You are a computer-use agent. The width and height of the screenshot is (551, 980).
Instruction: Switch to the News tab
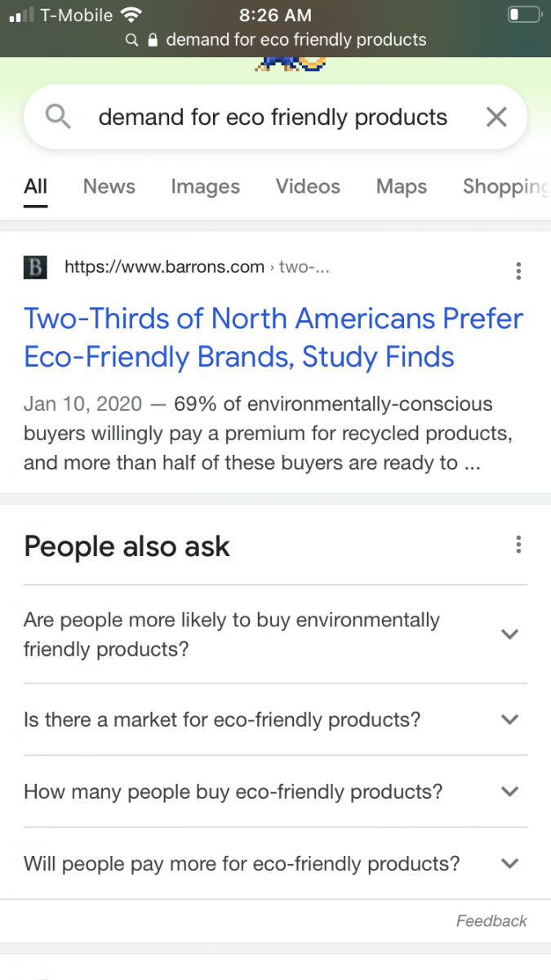[x=109, y=186]
